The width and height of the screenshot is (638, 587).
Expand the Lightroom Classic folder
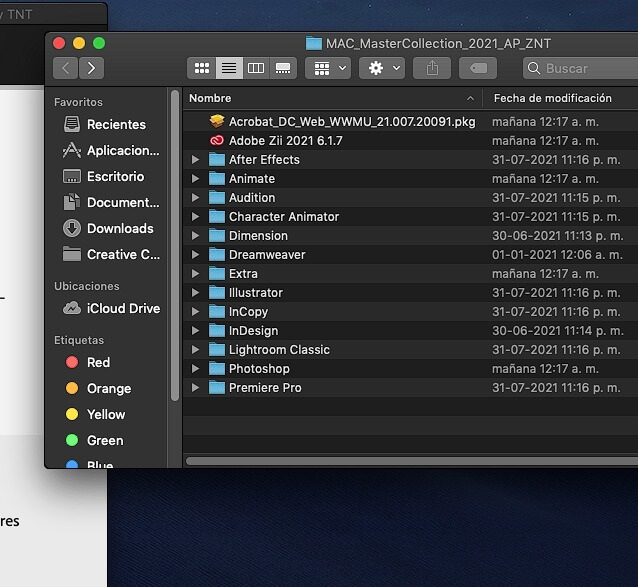click(x=195, y=350)
